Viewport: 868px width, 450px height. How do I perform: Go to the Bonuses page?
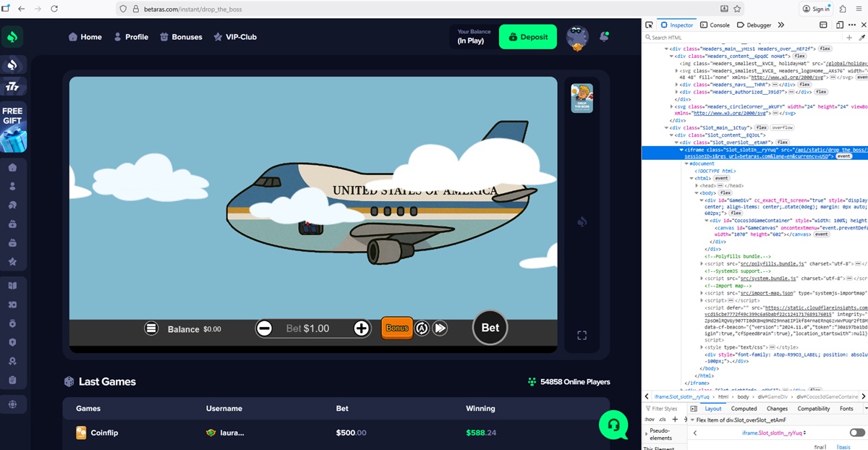click(x=181, y=37)
